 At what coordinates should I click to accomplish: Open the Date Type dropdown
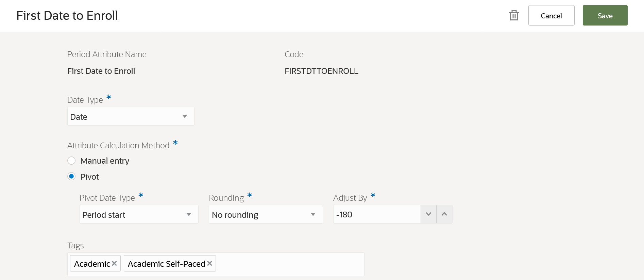131,117
